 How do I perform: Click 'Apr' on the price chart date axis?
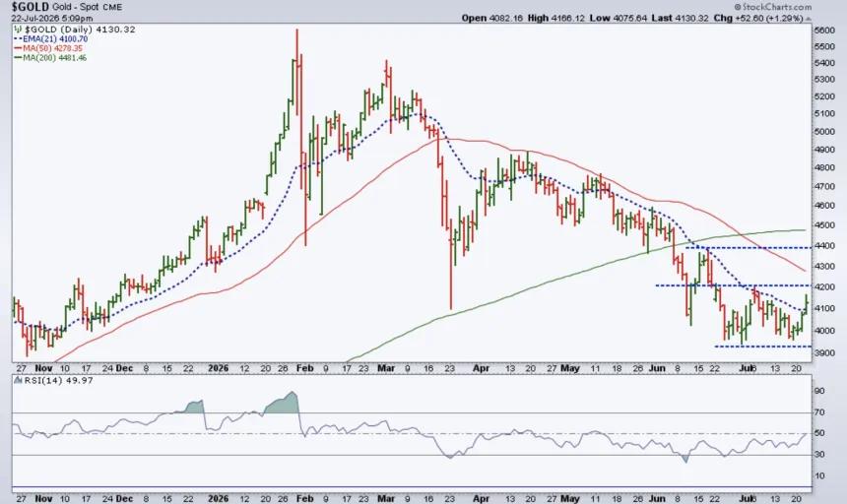point(481,368)
